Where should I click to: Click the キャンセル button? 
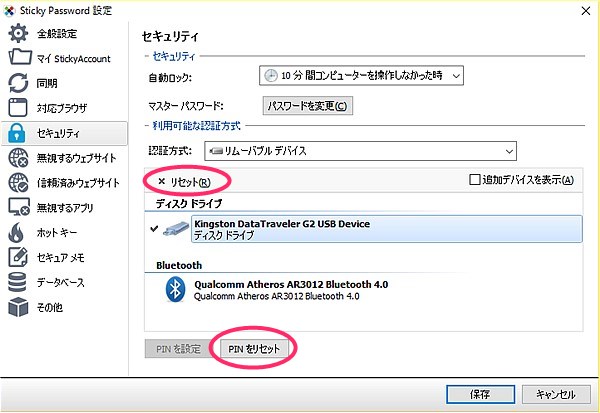(x=556, y=394)
